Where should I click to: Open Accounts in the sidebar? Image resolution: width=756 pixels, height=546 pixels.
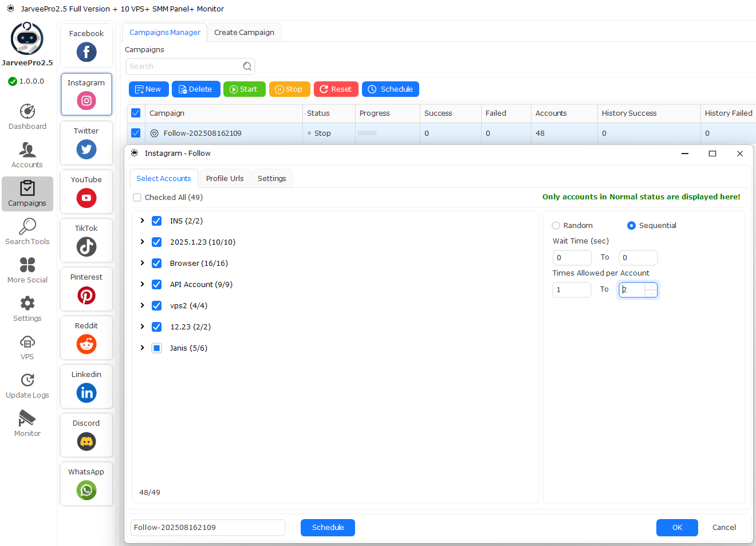(27, 155)
